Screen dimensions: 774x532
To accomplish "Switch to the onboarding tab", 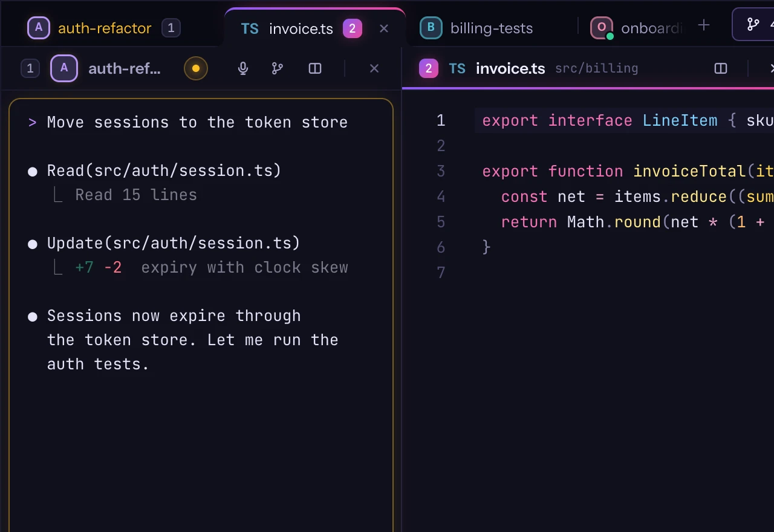I will click(x=636, y=28).
